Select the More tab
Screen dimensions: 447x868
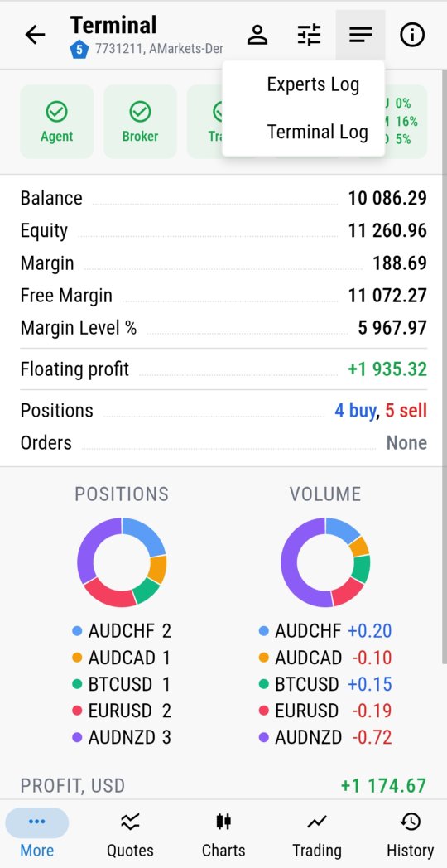pos(37,834)
